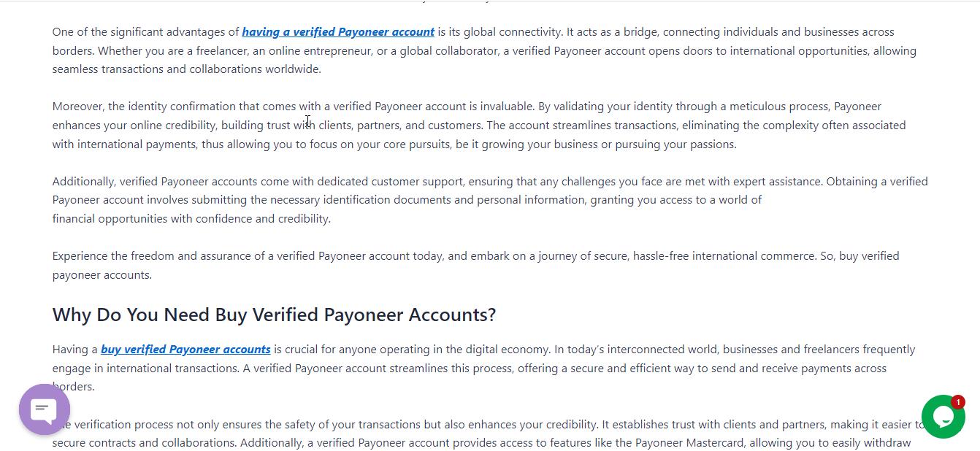Click the 'Why Do You Need Buy Verified Payoneer Accounts?' heading
Image resolution: width=980 pixels, height=451 pixels.
[x=274, y=315]
